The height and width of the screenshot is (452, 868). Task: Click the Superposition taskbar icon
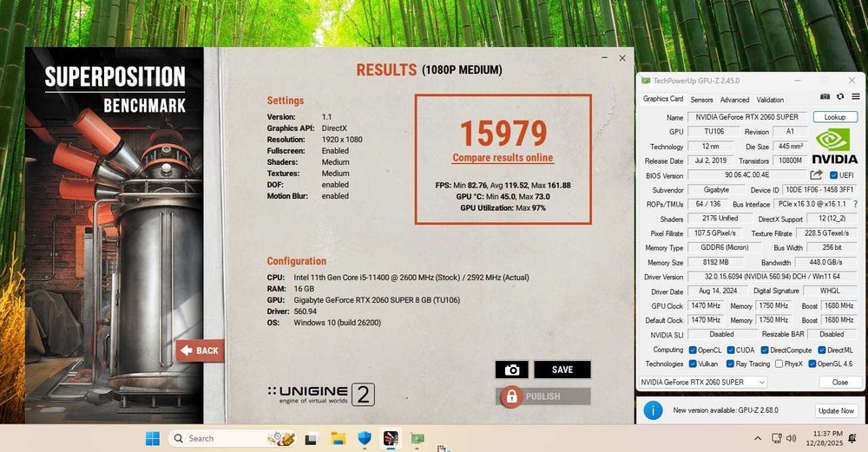[x=391, y=439]
